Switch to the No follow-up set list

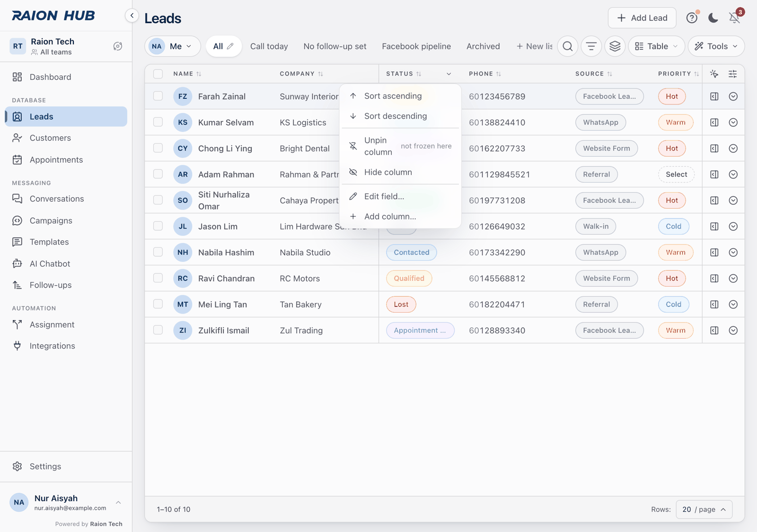(335, 46)
